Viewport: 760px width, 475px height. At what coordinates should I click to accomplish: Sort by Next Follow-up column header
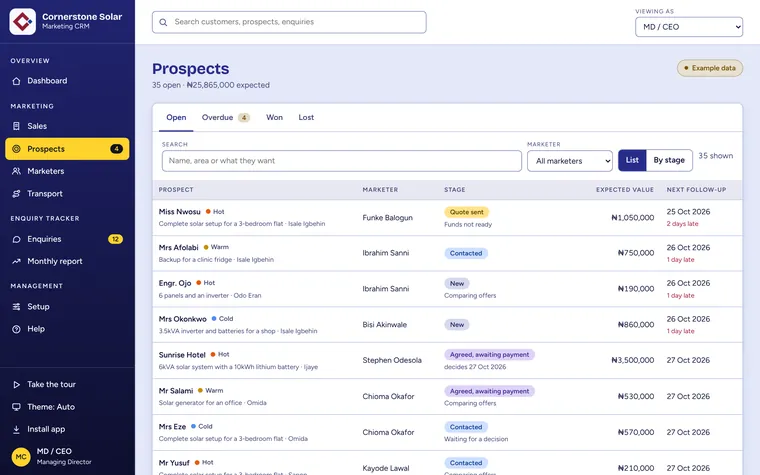pyautogui.click(x=696, y=190)
